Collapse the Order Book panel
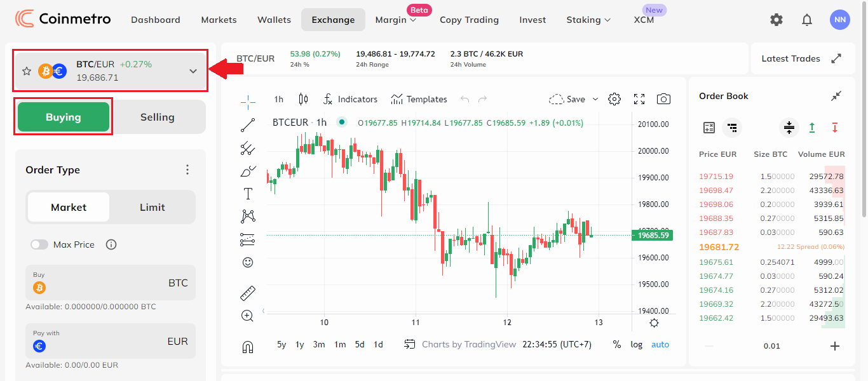 click(x=836, y=96)
